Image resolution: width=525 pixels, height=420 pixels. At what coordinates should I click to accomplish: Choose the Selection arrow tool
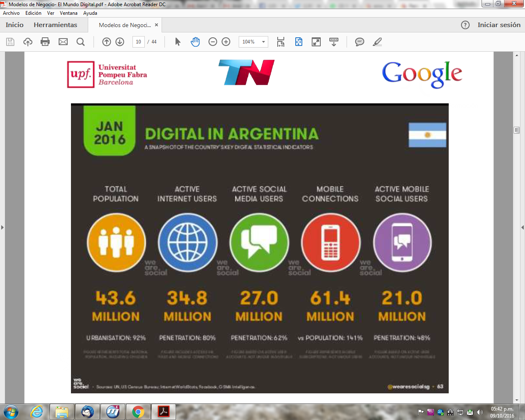[x=178, y=42]
